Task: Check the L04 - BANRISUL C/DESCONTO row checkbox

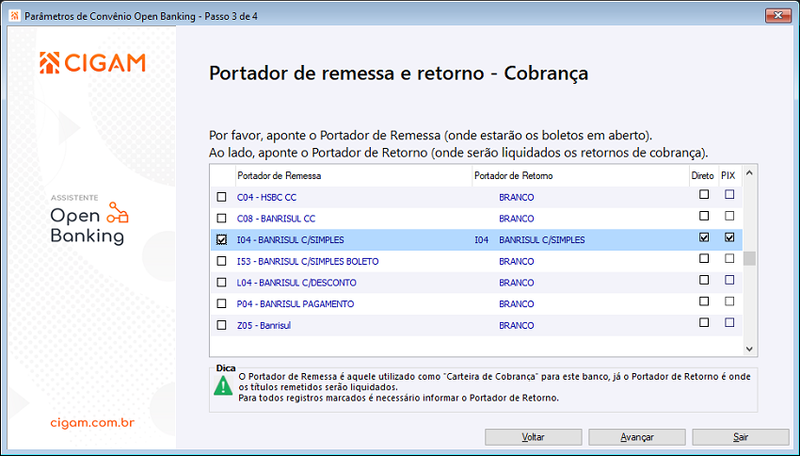Action: tap(221, 283)
